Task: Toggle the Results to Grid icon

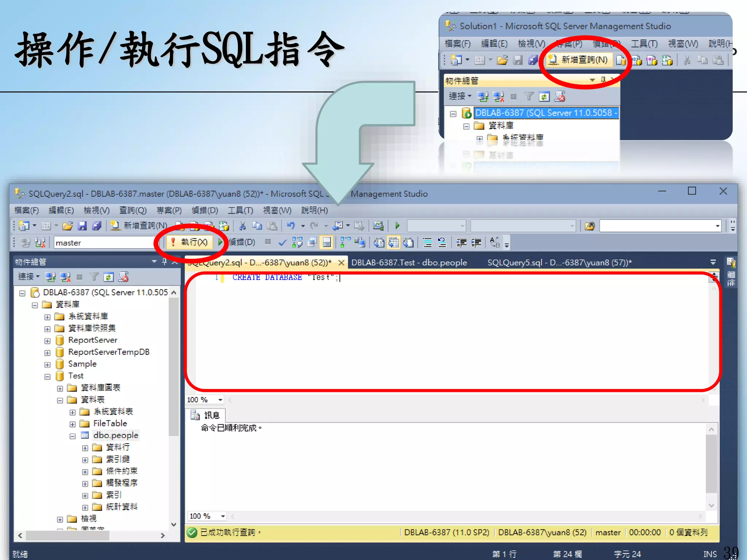Action: (x=394, y=242)
